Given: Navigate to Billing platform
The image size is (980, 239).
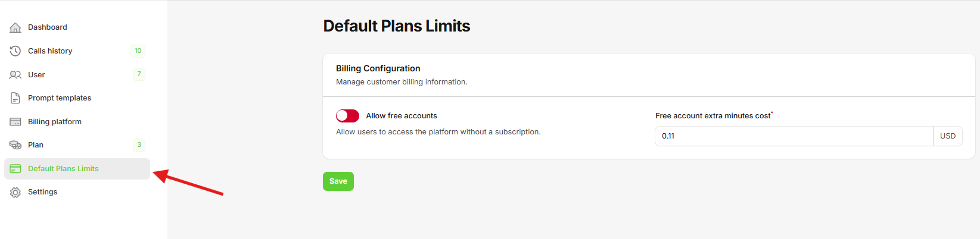Looking at the screenshot, I should [x=55, y=122].
